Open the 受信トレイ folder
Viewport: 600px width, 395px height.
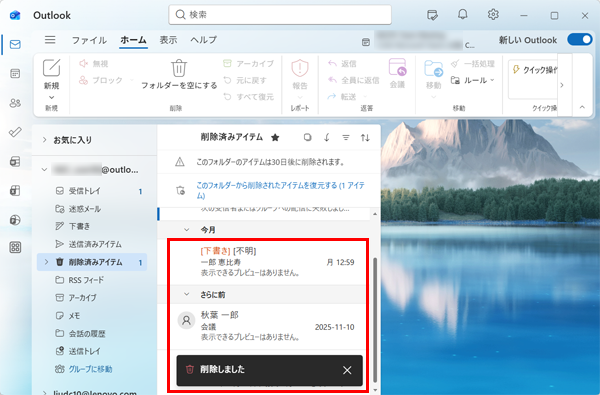pyautogui.click(x=92, y=191)
